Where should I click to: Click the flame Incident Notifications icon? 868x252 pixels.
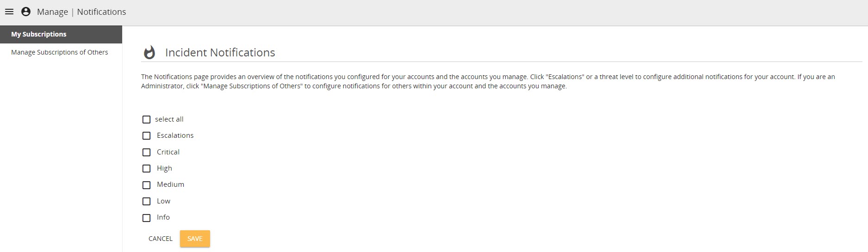(149, 52)
